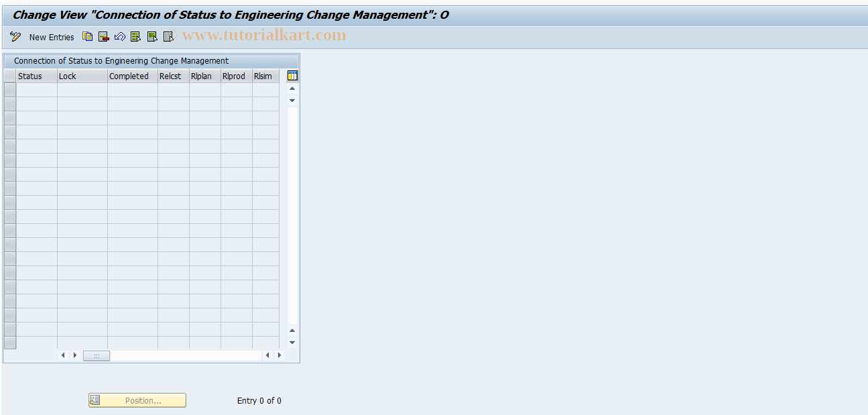Screen dimensions: 868x415
Task: Click the Status column header
Action: (x=37, y=76)
